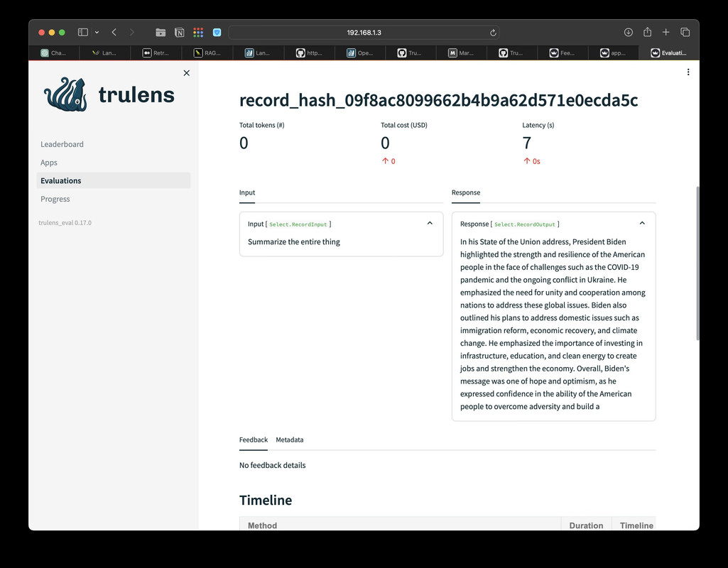Switch to the http... GitHub tab

click(309, 53)
